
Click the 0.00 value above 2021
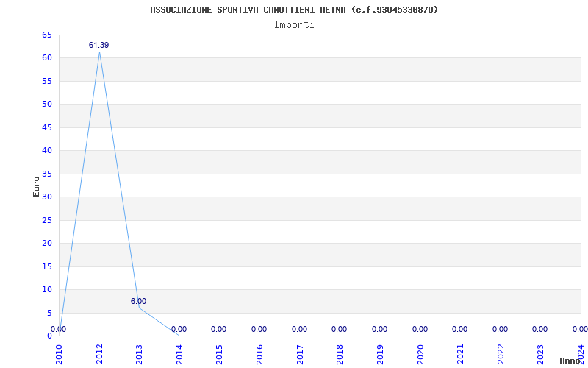(x=460, y=329)
